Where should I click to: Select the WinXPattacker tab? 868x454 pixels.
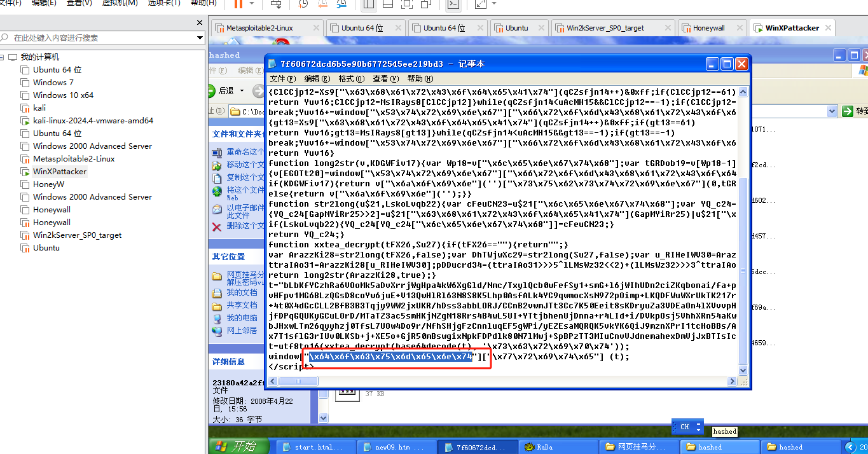[792, 28]
